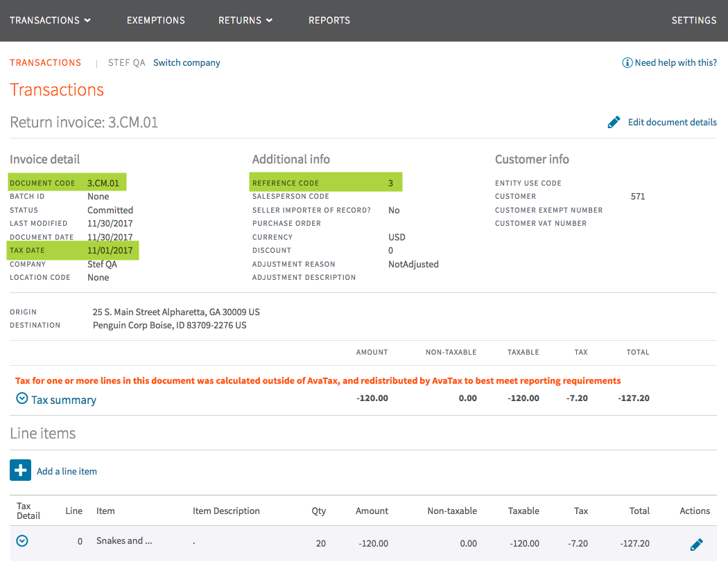Click the -127.20 total in Tax summary
728x566 pixels.
click(633, 398)
